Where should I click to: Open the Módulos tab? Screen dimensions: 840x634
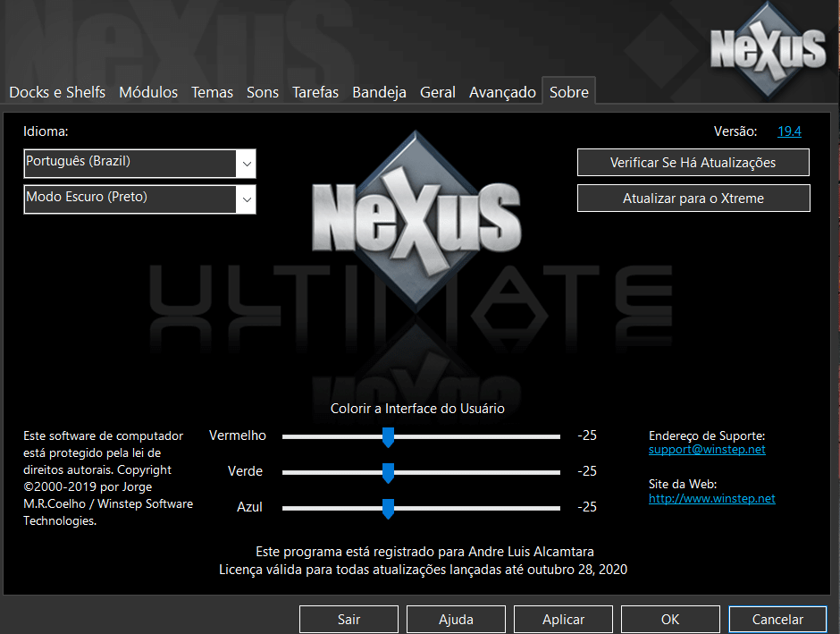[148, 92]
